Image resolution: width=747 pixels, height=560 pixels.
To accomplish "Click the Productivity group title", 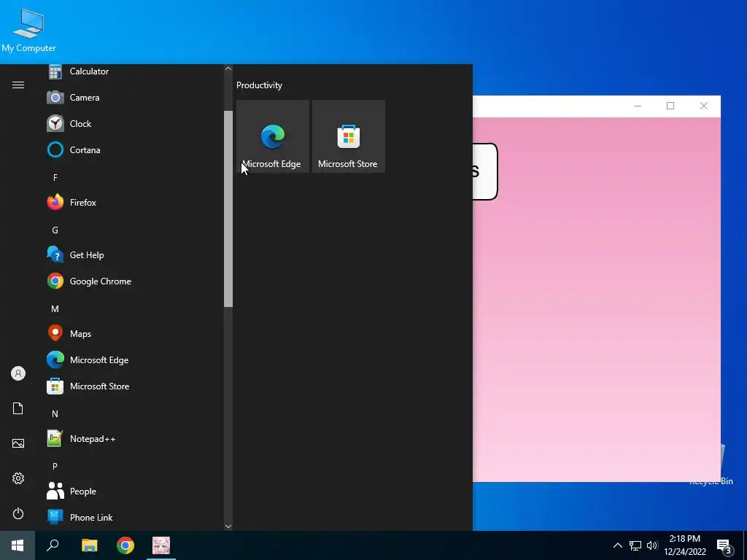I will click(x=259, y=85).
